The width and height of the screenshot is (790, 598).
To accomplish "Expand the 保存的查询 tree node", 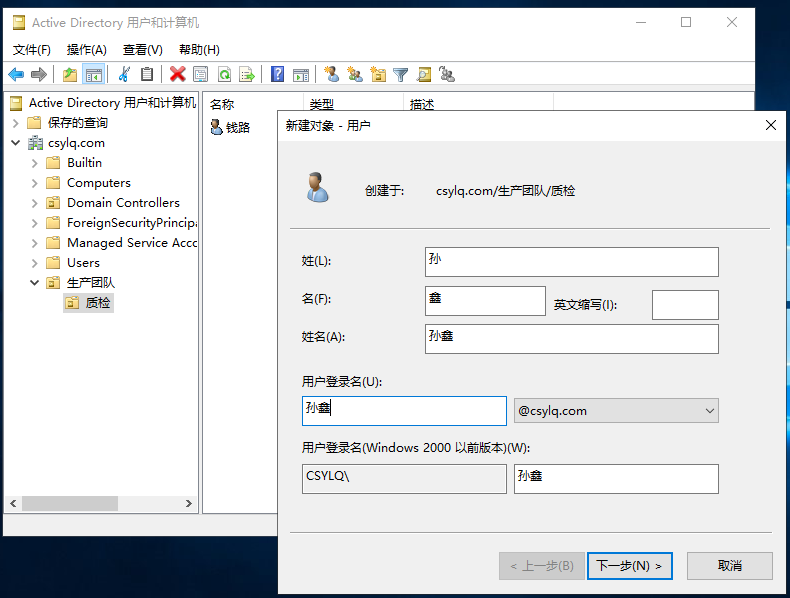I will point(16,123).
